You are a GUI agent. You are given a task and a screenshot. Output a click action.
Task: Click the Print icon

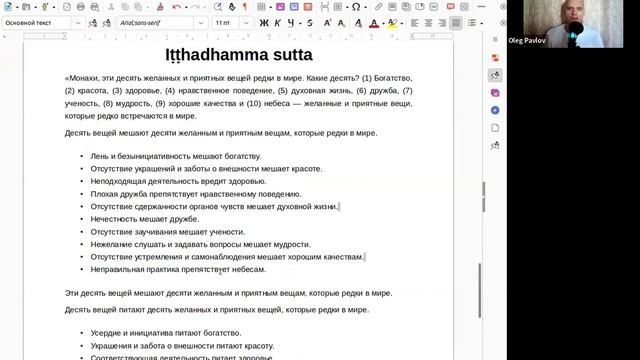[x=81, y=7]
